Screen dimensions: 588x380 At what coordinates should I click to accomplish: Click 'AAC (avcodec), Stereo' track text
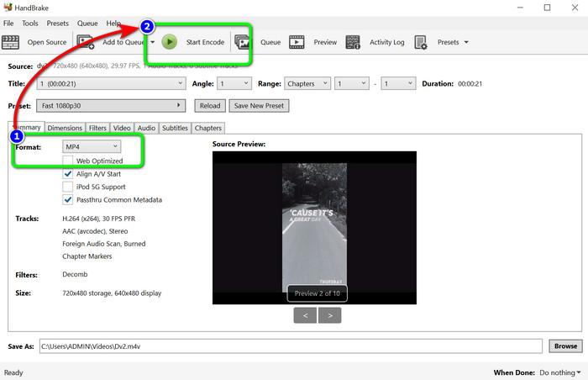95,231
